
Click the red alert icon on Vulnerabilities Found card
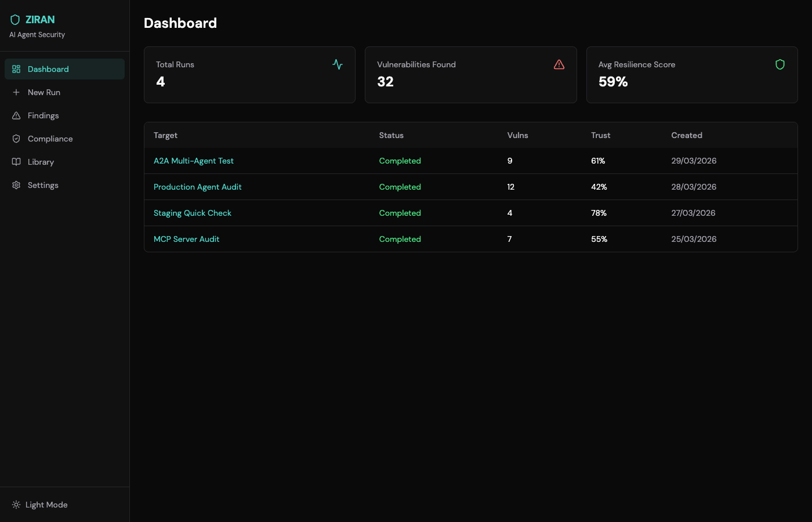[559, 64]
